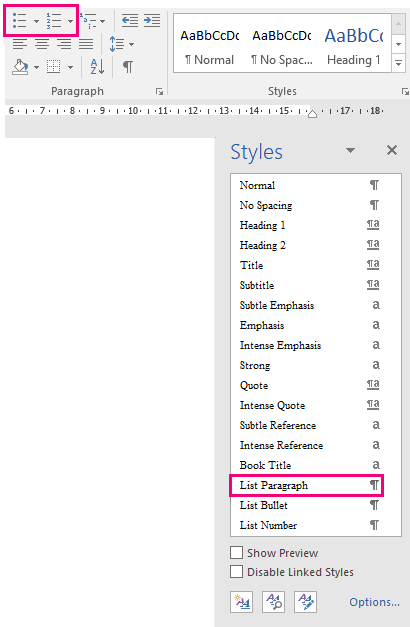The image size is (410, 627).
Task: Open the Style Inspector button
Action: coord(273,601)
